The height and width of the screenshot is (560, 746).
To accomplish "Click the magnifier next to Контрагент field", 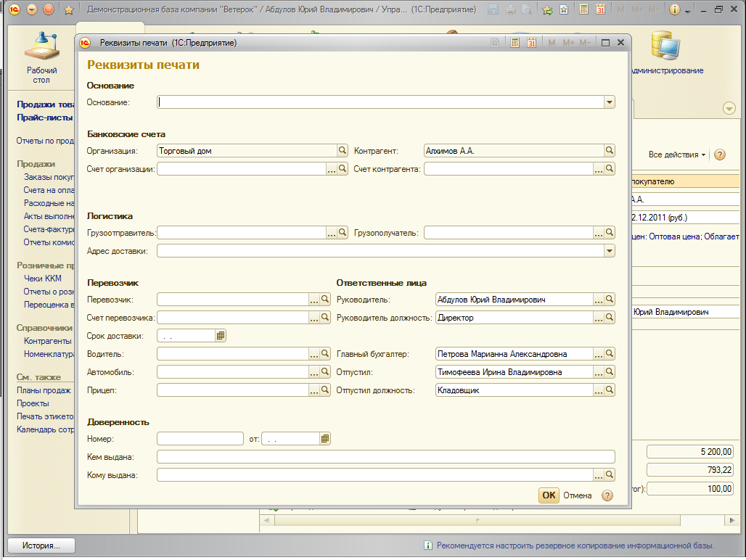I will [x=610, y=151].
